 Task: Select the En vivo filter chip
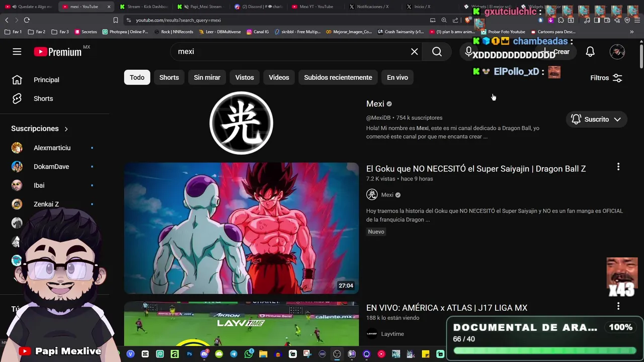397,77
